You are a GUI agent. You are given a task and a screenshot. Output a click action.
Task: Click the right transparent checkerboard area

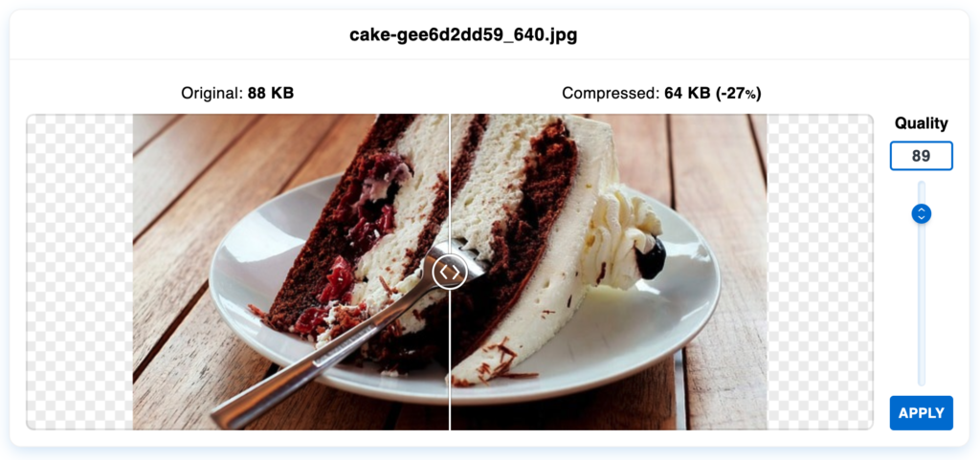819,273
